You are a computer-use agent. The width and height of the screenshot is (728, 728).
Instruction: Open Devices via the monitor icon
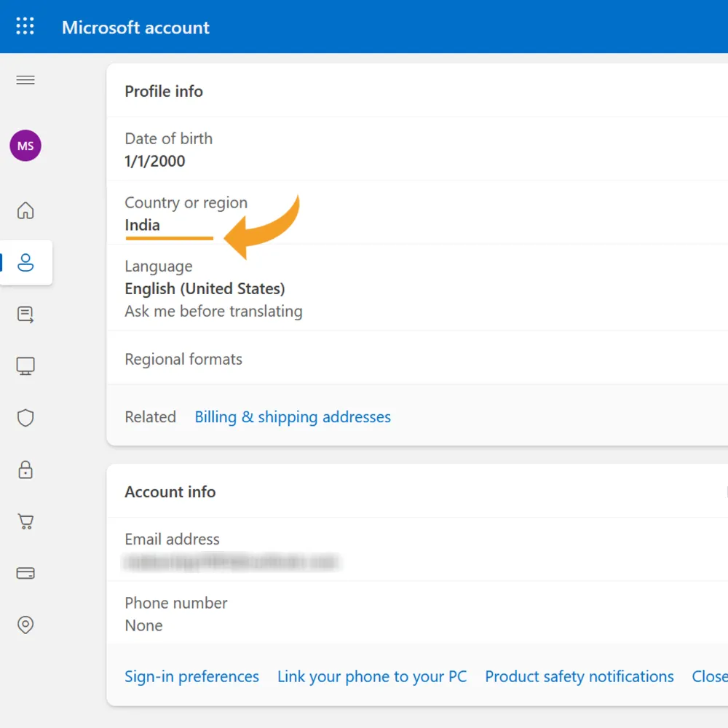pos(25,366)
